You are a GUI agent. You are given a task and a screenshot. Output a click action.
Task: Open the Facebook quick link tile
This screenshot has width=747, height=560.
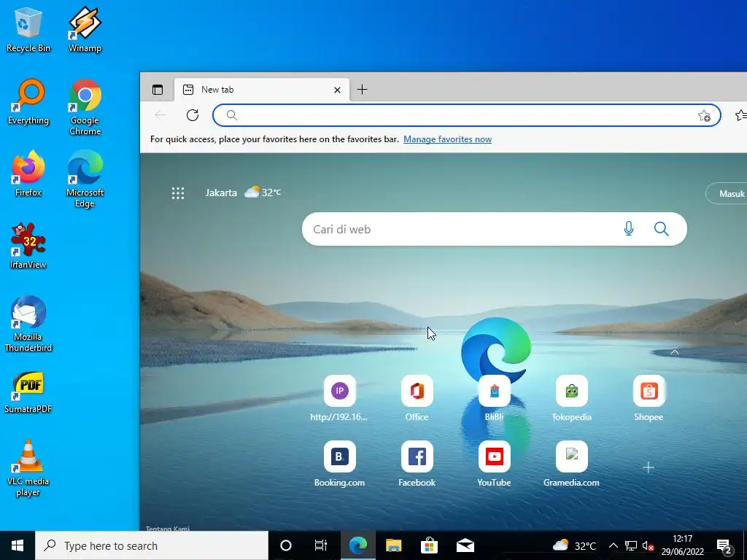(x=417, y=464)
